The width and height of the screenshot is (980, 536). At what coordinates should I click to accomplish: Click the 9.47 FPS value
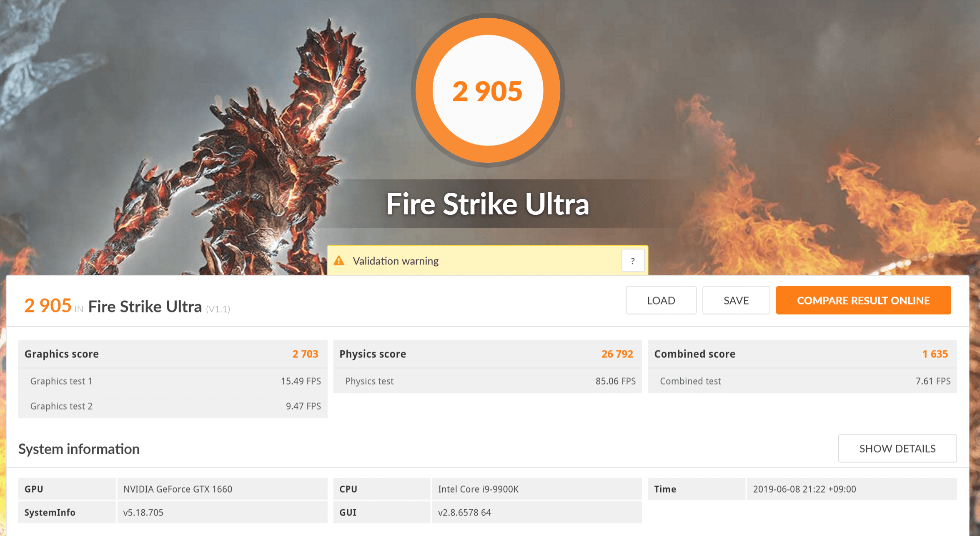(303, 406)
